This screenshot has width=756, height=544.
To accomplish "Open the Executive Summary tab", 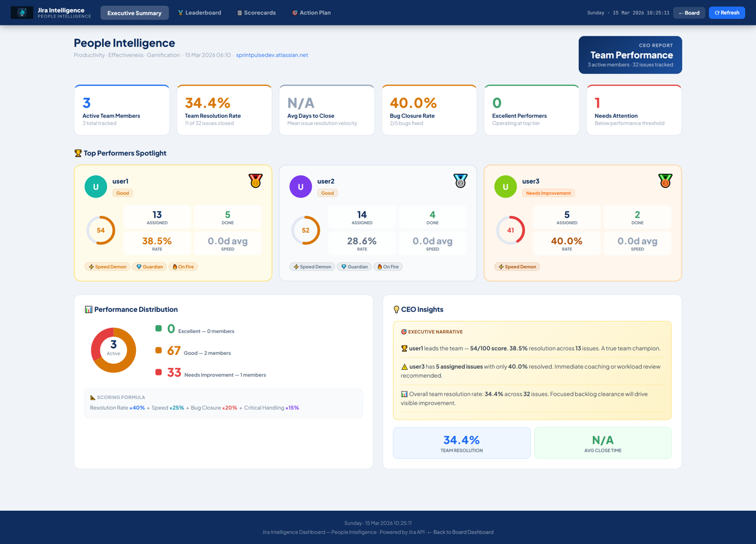I will [x=134, y=13].
